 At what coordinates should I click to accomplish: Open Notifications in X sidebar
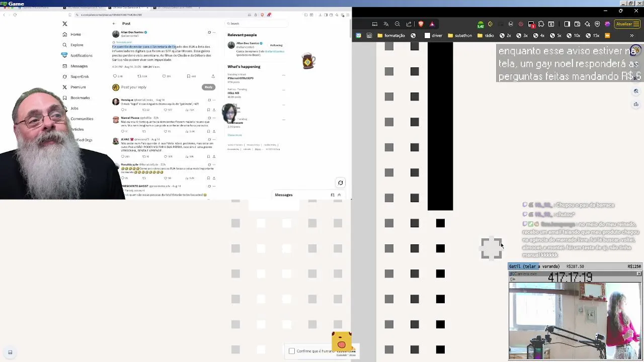77,55
